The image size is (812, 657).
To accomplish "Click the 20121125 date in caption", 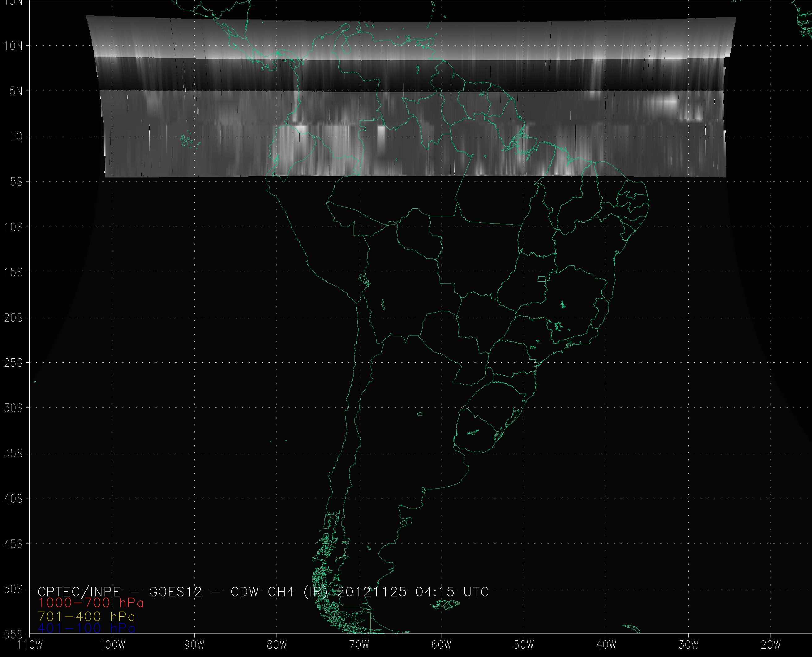I will point(372,591).
